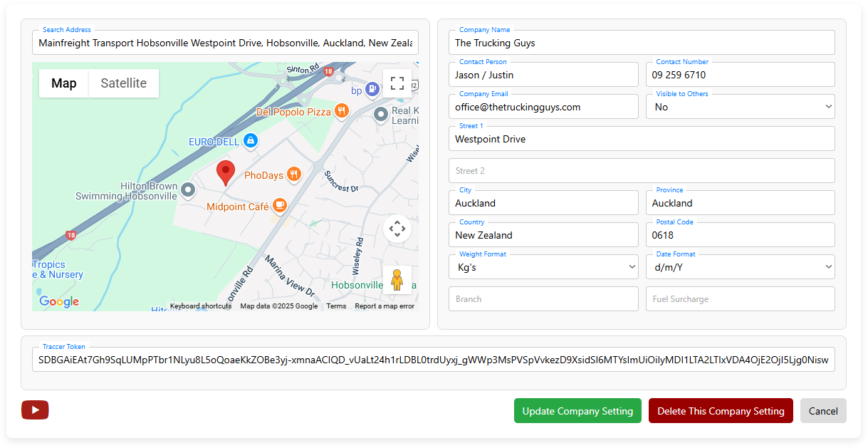The width and height of the screenshot is (868, 448).
Task: Click the Del Popolo Pizza marker
Action: click(x=342, y=111)
